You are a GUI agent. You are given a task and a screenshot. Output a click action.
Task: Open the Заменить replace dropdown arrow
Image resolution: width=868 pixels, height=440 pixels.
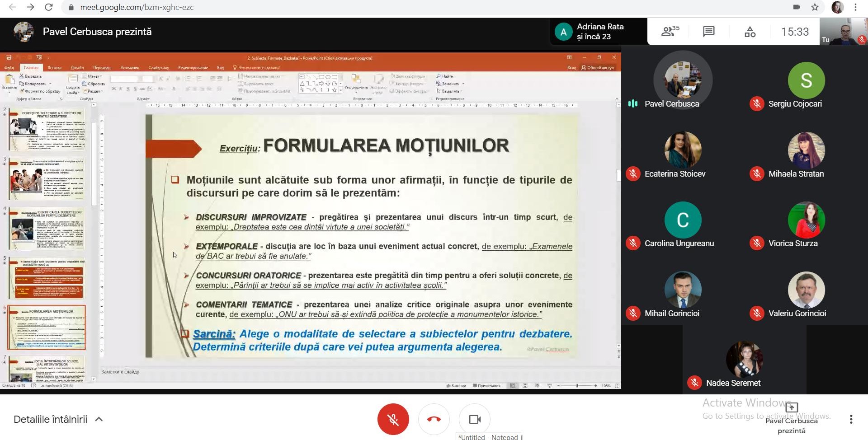pos(463,84)
